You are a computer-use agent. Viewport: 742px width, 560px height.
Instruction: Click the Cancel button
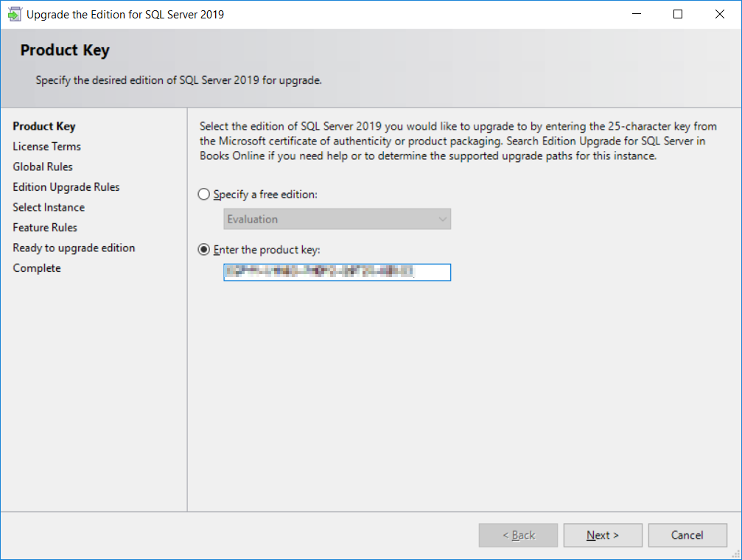click(x=687, y=535)
